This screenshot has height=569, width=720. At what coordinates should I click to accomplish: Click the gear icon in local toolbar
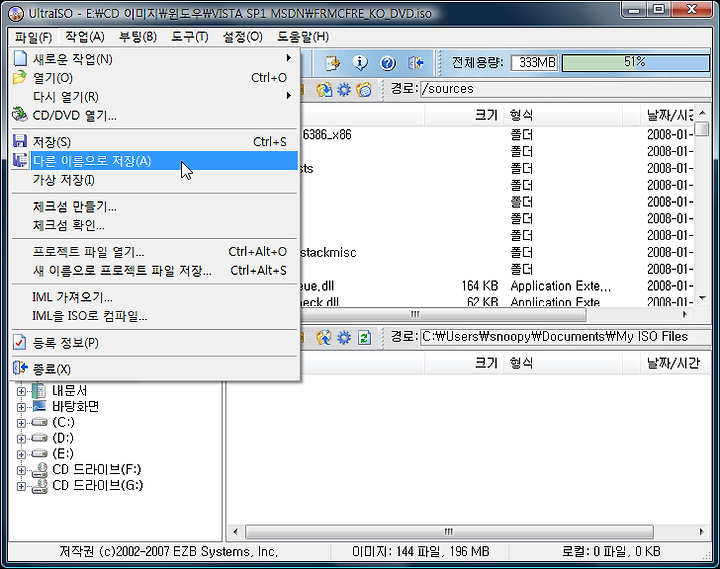coord(344,338)
